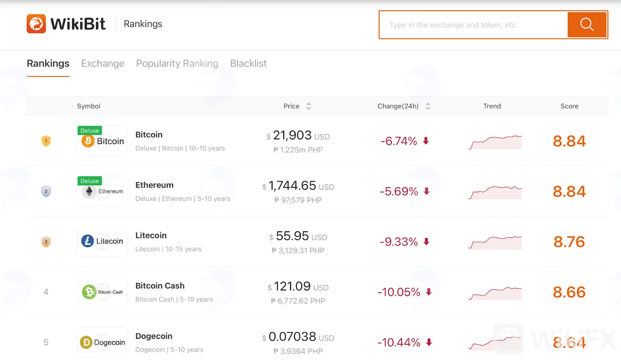The image size is (621, 364).
Task: Click the silver rank 2 shield badge
Action: click(46, 191)
